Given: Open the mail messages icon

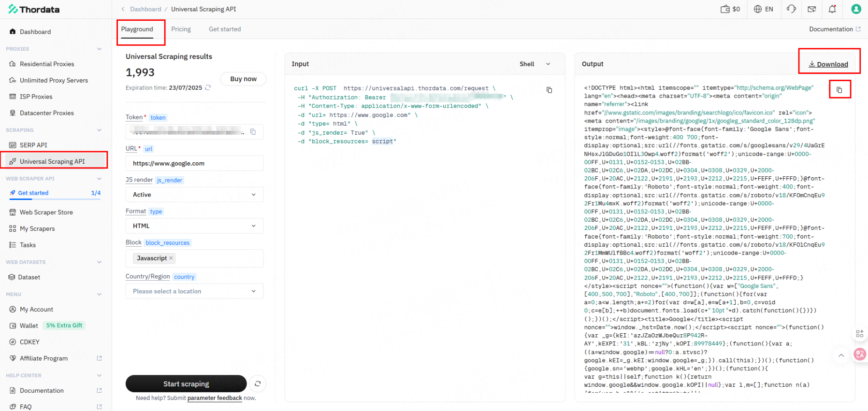Looking at the screenshot, I should [x=812, y=9].
